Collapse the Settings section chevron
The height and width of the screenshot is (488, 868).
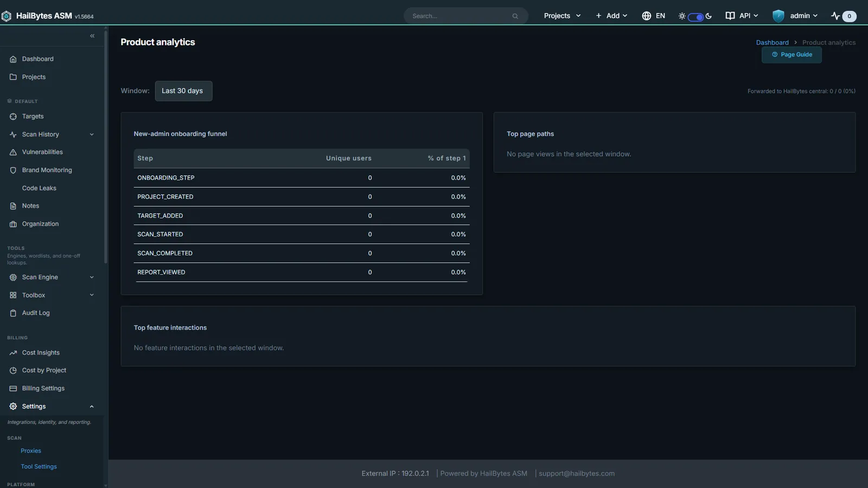click(x=92, y=407)
